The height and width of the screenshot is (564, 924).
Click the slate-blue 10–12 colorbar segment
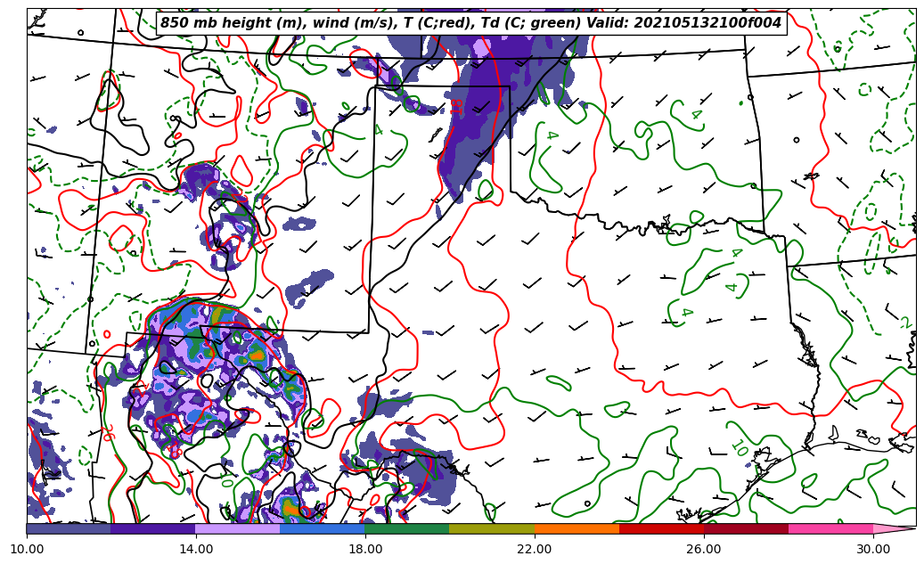coord(69,528)
